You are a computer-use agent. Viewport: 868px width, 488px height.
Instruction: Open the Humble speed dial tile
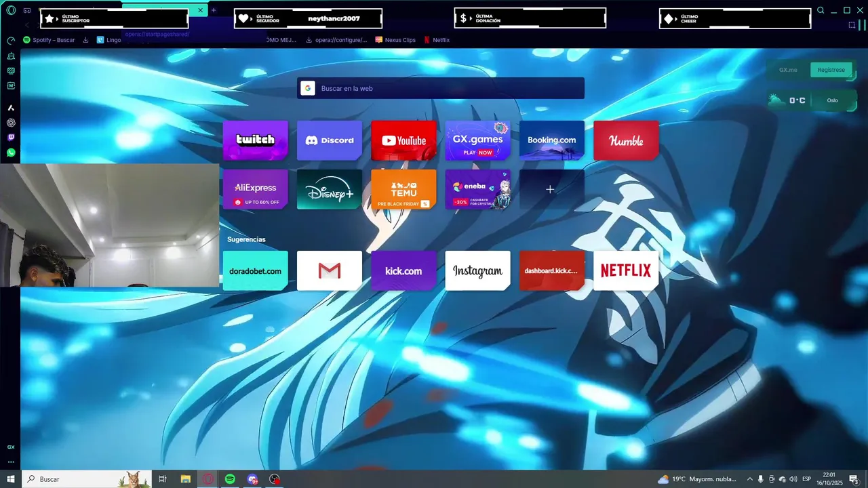click(626, 140)
